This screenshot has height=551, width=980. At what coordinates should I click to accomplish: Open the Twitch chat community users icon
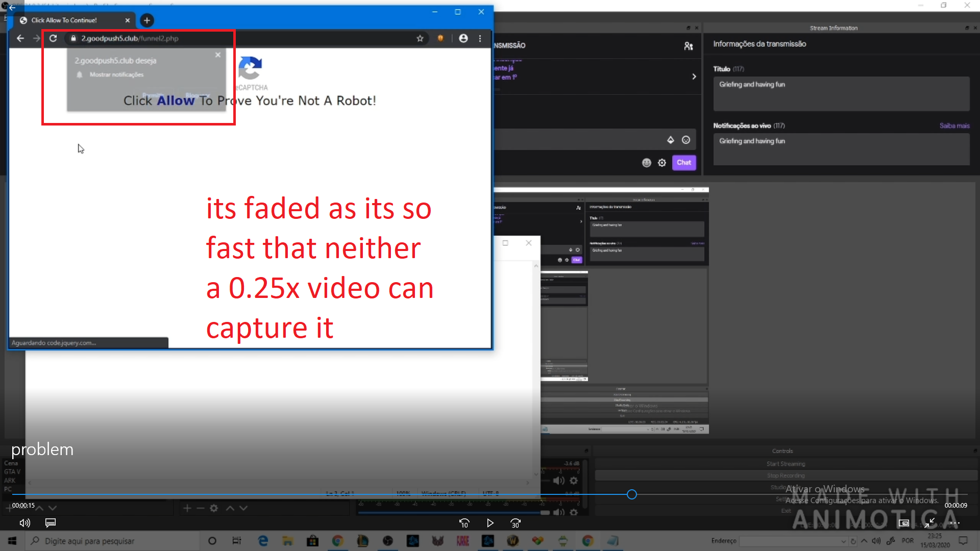tap(689, 46)
